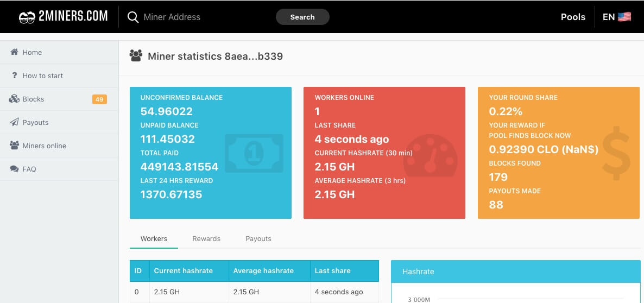Open the Pools menu
Screen dimensions: 644x303
pyautogui.click(x=573, y=17)
